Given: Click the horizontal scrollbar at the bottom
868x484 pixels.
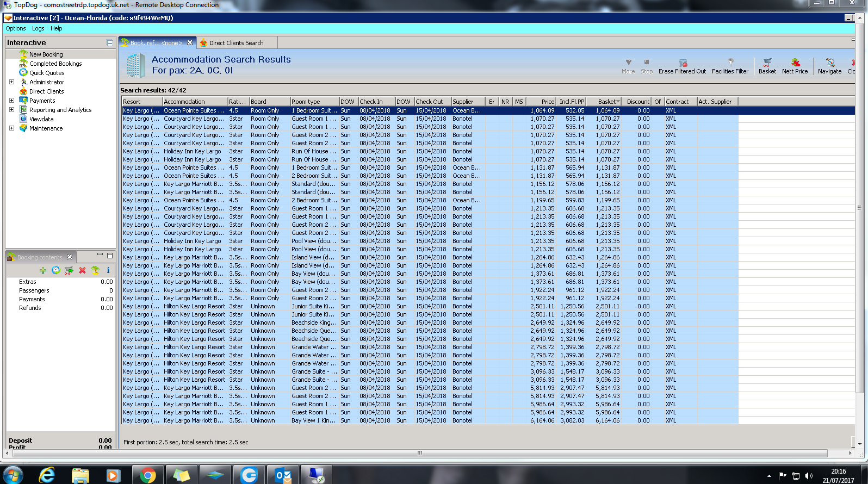Looking at the screenshot, I should pos(419,453).
